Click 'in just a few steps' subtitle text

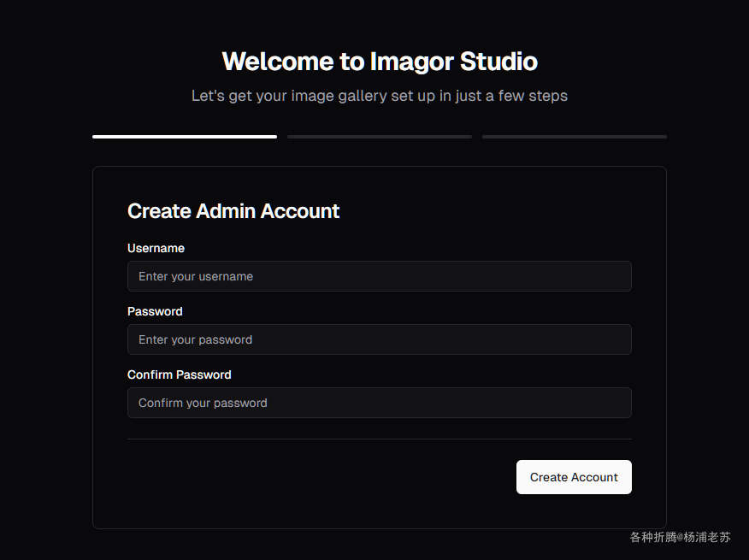(504, 96)
